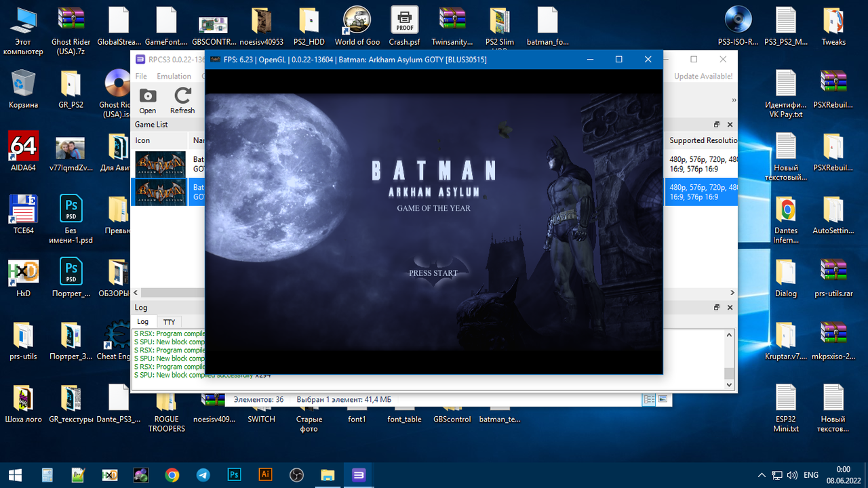Open Illustrator from the taskbar
Image resolution: width=868 pixels, height=488 pixels.
tap(265, 475)
